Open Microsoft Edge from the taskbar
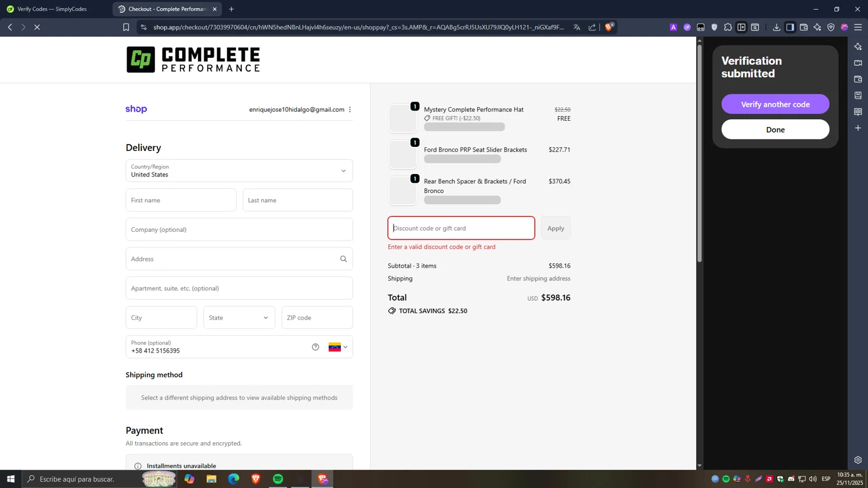Screen dimensions: 868x488 point(233,479)
